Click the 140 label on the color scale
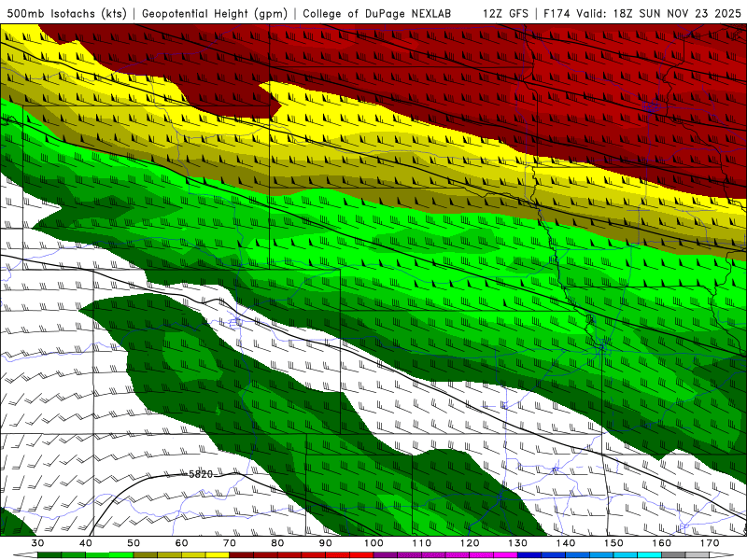Image resolution: width=747 pixels, height=560 pixels. click(x=566, y=543)
